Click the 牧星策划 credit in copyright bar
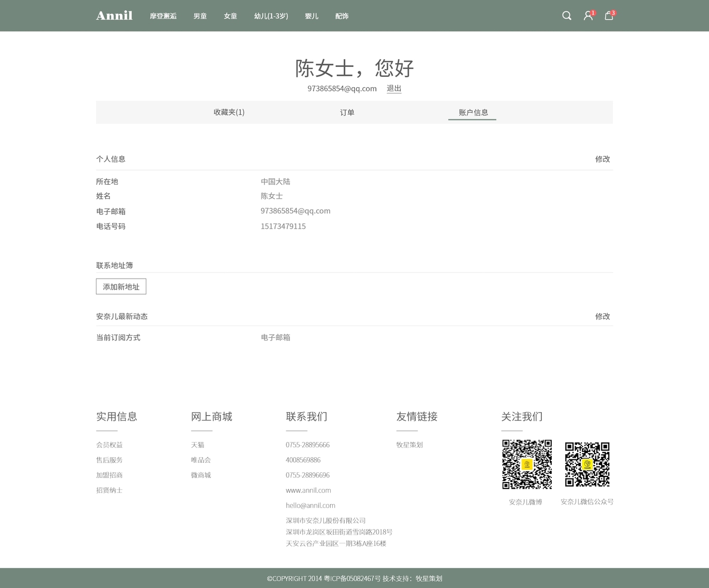Screen dimensions: 709x588 [x=429, y=578]
